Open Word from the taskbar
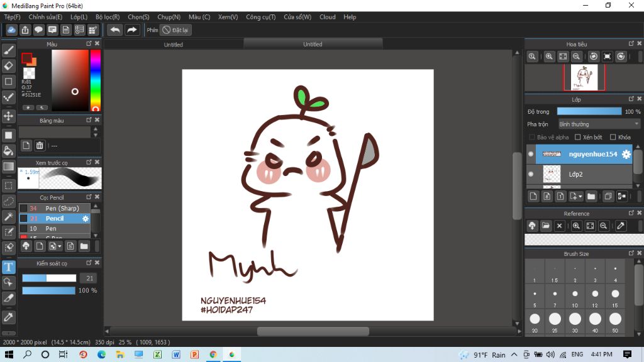The image size is (644, 362). (176, 354)
